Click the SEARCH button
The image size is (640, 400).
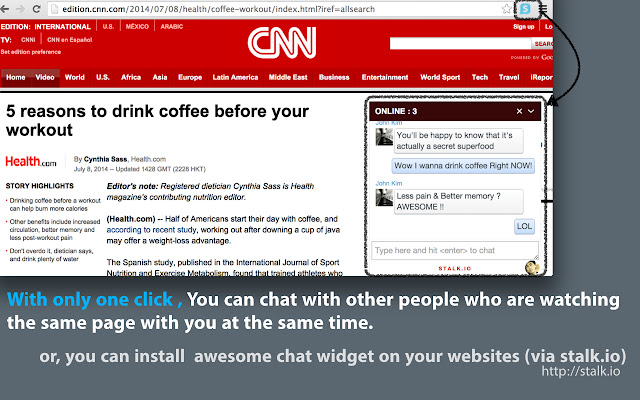542,43
